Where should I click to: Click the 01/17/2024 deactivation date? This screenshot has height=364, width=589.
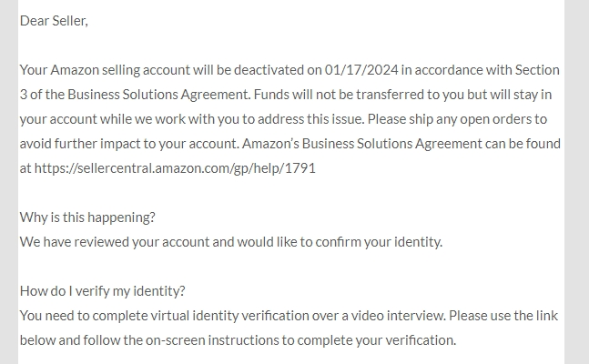(361, 70)
